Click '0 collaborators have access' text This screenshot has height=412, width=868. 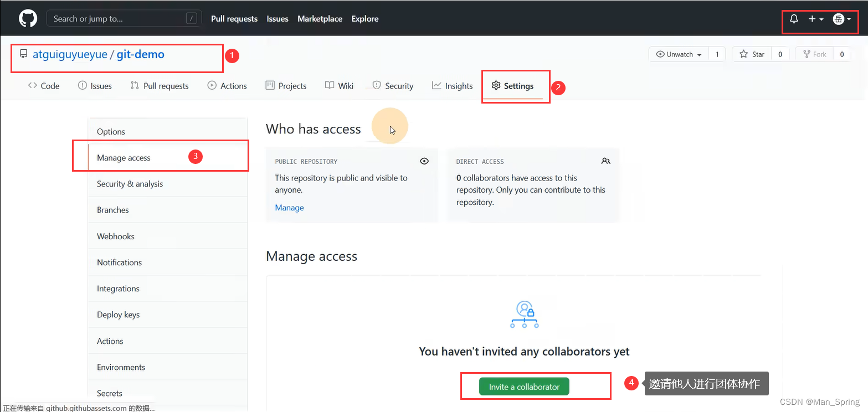pos(517,178)
